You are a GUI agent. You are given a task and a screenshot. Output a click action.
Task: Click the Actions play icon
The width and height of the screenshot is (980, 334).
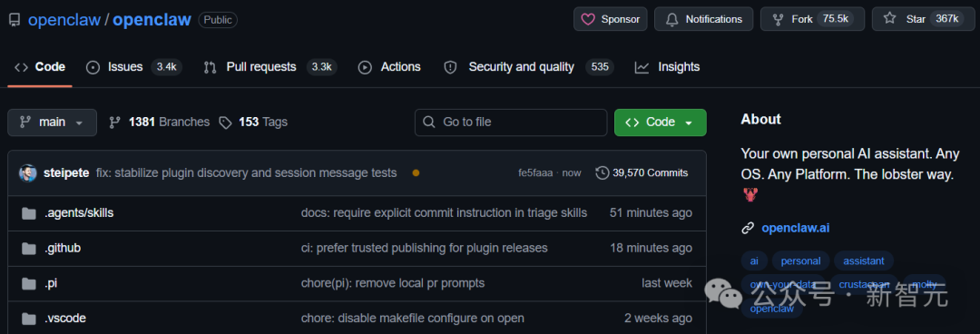[x=365, y=67]
